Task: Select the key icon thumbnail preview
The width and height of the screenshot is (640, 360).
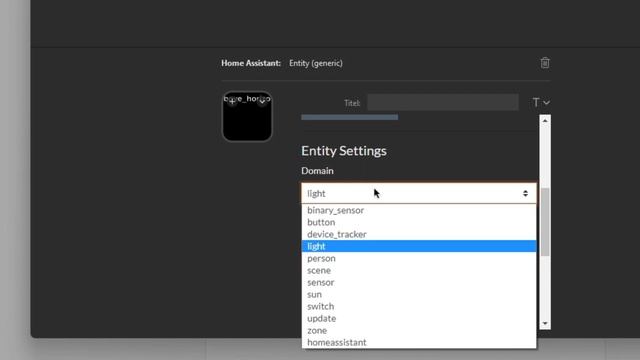Action: (247, 116)
